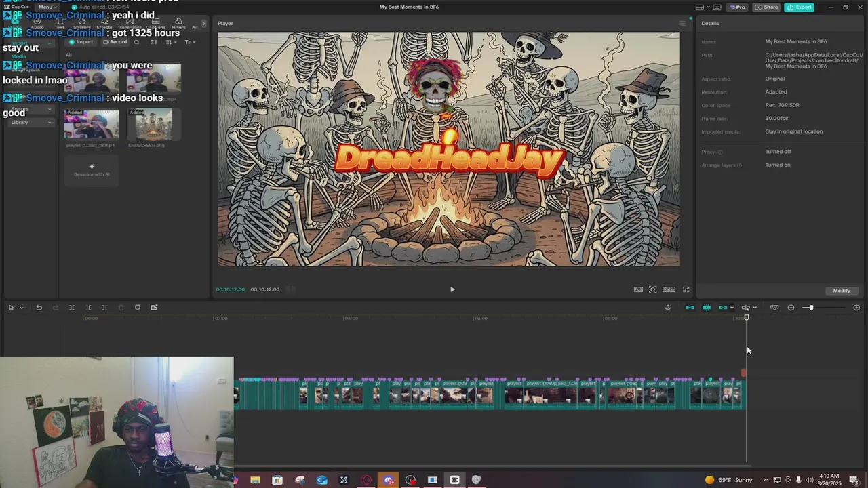Toggle clip linkage
Image resolution: width=868 pixels, height=488 pixels.
pos(723,308)
